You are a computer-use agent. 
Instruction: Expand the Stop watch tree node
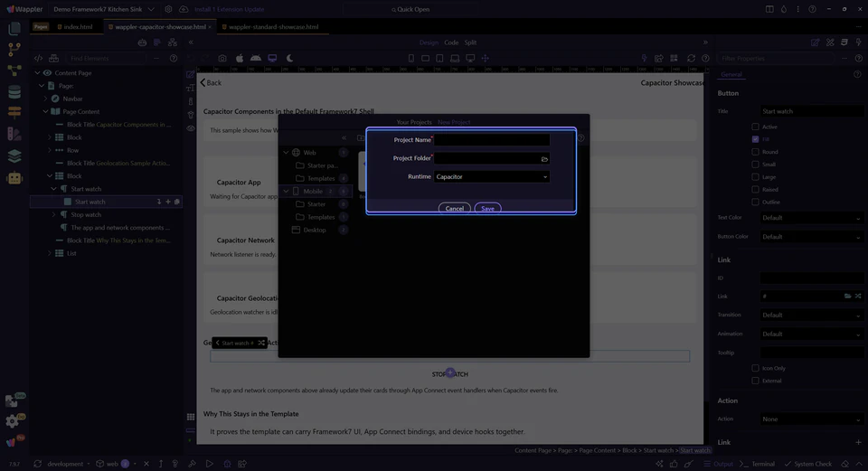53,215
